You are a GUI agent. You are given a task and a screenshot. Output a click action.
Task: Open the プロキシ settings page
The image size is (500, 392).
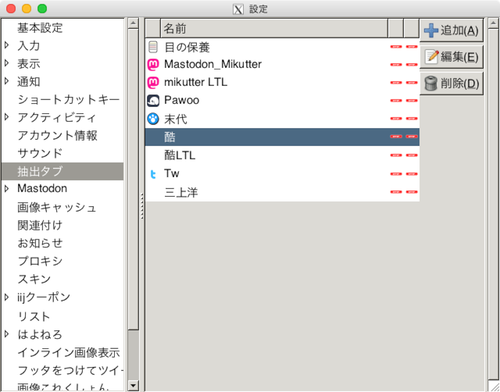pyautogui.click(x=40, y=261)
